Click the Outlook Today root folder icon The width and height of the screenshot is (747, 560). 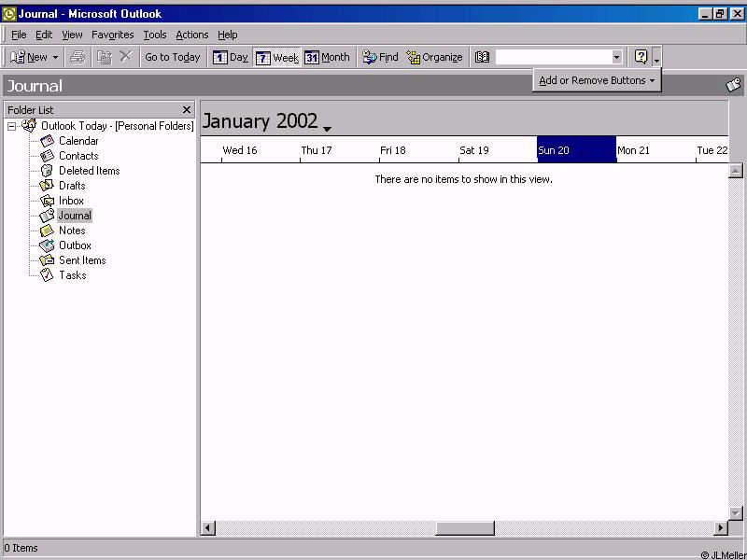click(30, 126)
